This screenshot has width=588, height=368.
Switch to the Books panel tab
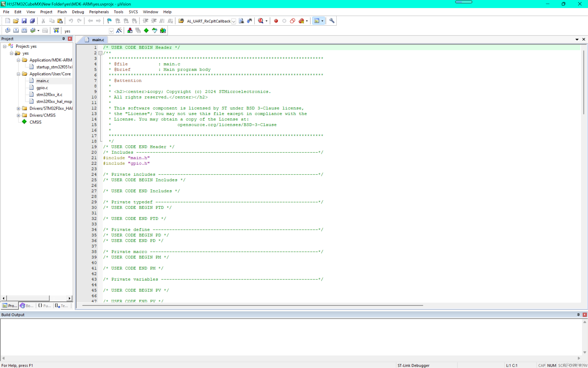(27, 306)
